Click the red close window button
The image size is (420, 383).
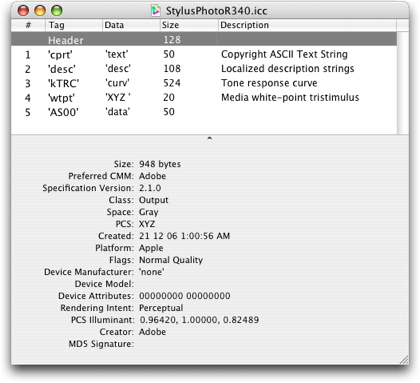point(23,11)
